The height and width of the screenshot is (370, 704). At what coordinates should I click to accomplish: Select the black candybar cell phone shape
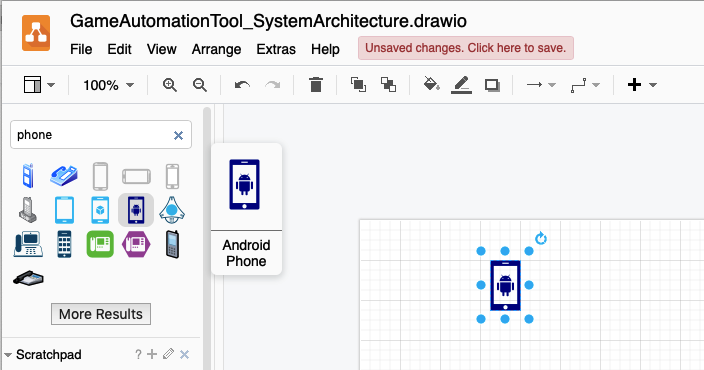click(172, 244)
